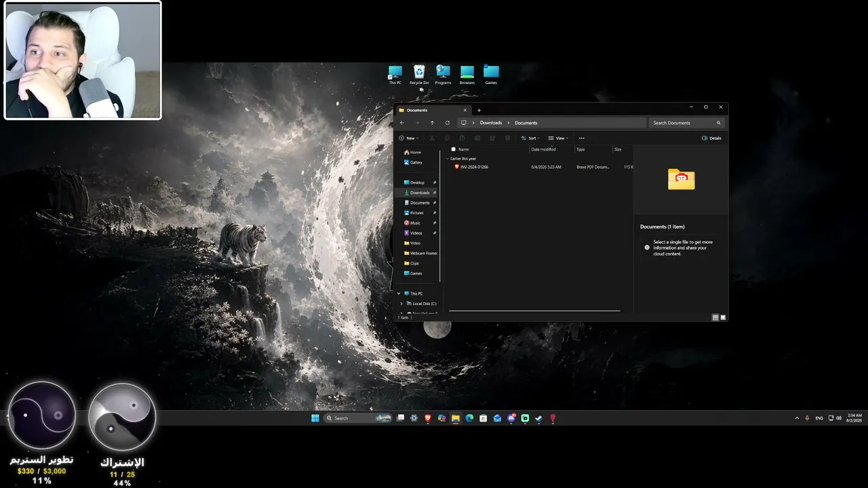The height and width of the screenshot is (488, 868).
Task: Open the See more ellipsis menu
Action: (x=581, y=138)
